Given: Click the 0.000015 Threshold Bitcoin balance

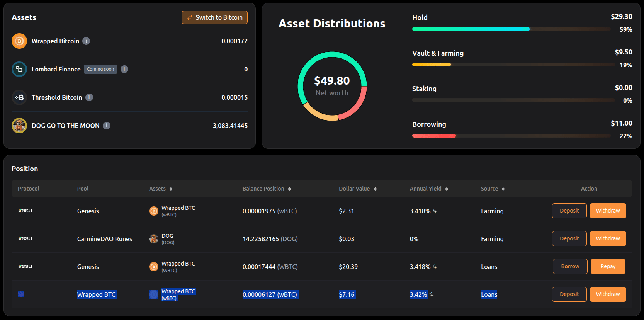Looking at the screenshot, I should click(234, 97).
